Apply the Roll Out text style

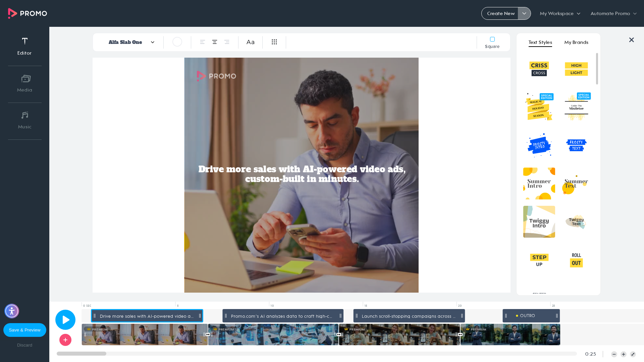576,260
